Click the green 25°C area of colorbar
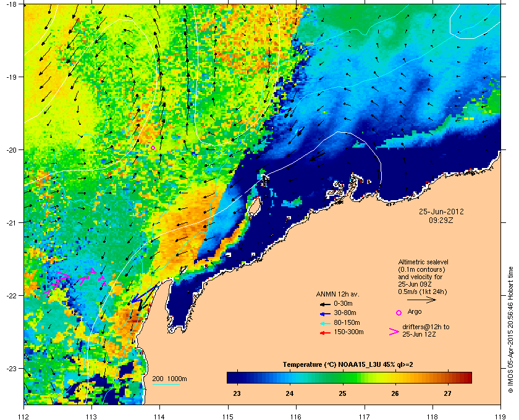Image resolution: width=519 pixels, height=420 pixels. coord(342,377)
